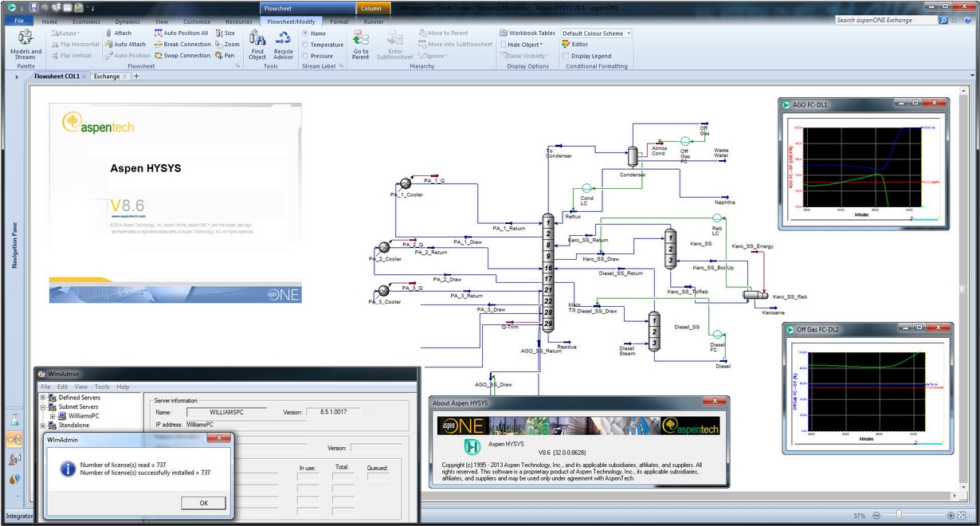Click the Kerosene stream label
This screenshot has width=980, height=526.
pos(773,312)
